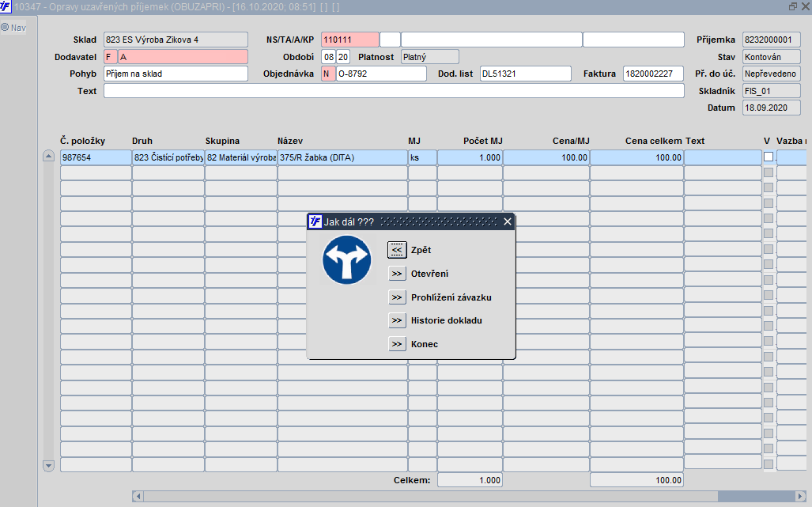Click horizontal scrollbar left arrow
This screenshot has width=812, height=507.
pos(138,496)
